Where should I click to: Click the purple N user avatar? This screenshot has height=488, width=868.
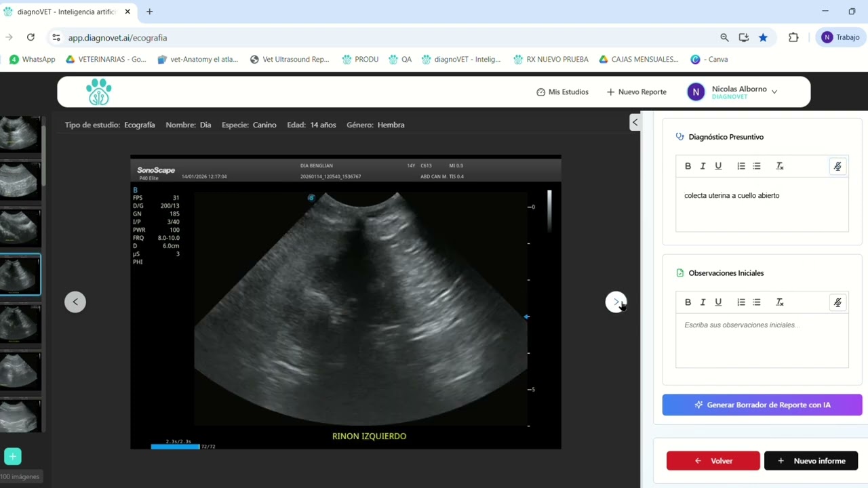(696, 91)
